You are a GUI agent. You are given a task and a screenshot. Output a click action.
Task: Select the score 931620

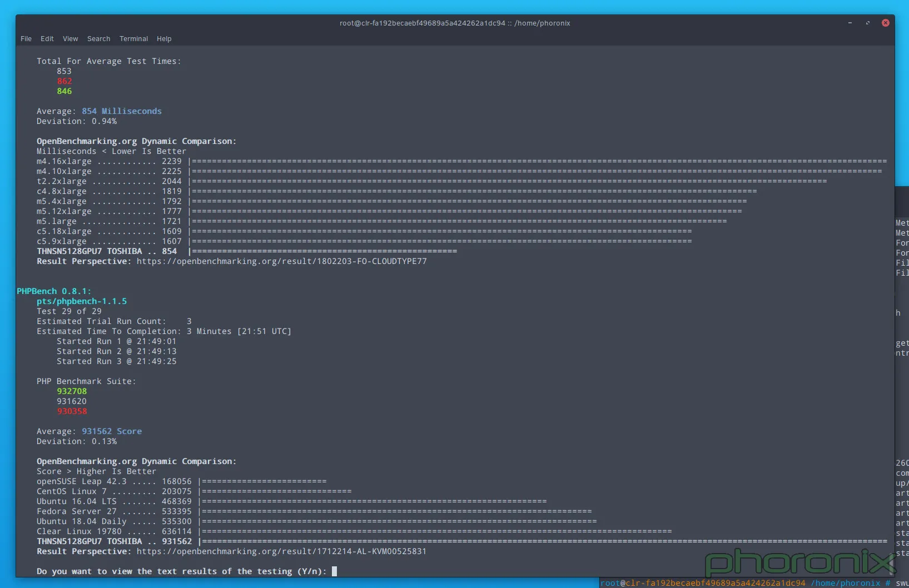[72, 401]
